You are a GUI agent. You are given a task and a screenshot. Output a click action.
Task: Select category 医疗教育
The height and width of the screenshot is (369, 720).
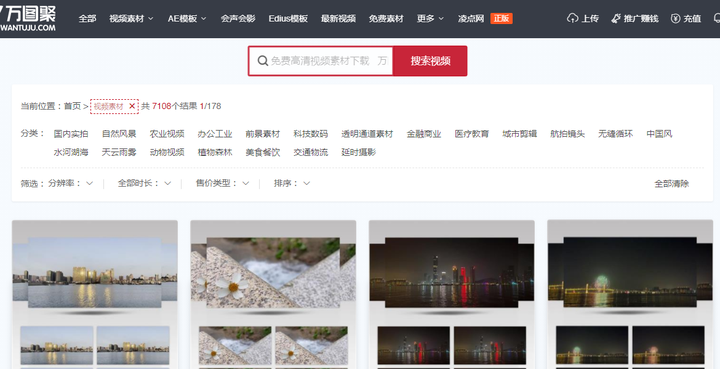click(x=472, y=134)
